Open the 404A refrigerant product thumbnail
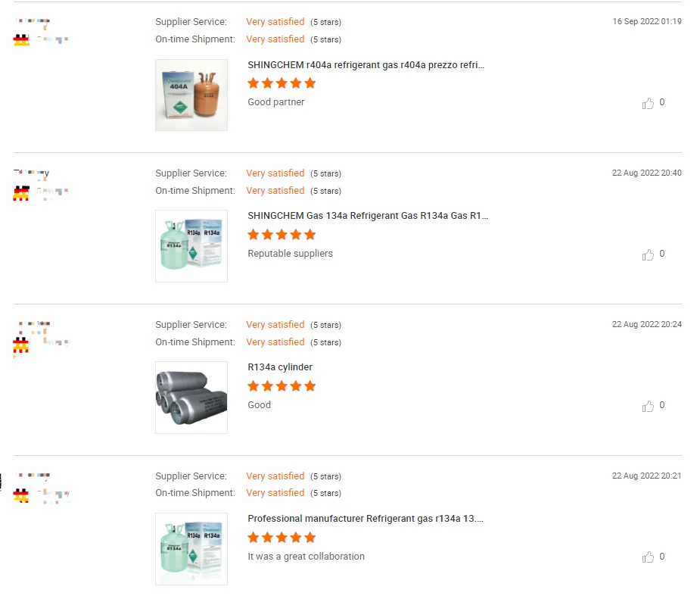This screenshot has height=599, width=700. click(191, 95)
